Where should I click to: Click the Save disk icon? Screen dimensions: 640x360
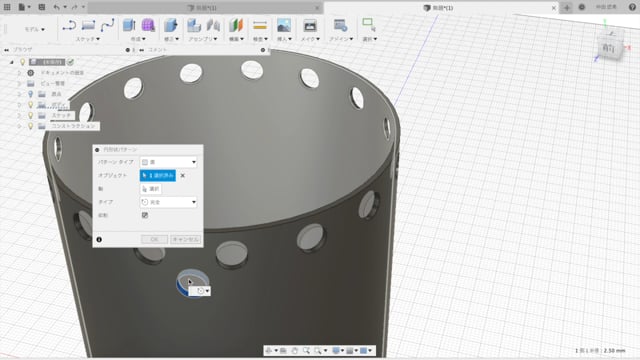tap(42, 7)
